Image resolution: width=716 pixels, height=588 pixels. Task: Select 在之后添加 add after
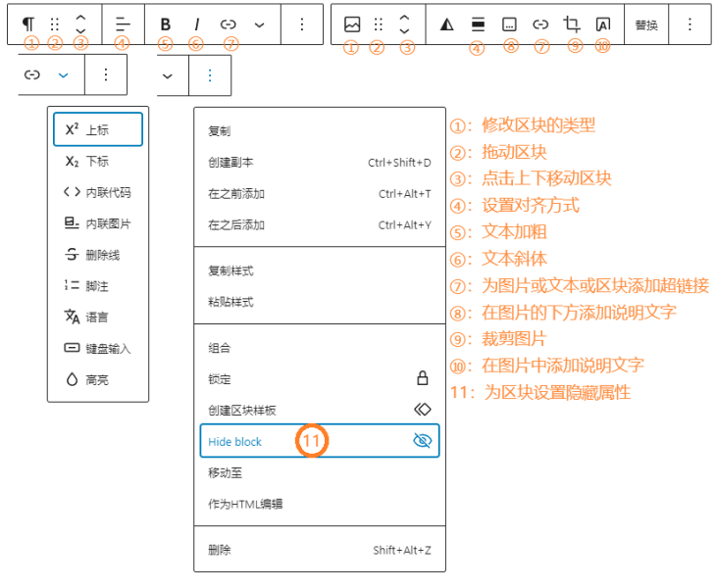(x=320, y=224)
